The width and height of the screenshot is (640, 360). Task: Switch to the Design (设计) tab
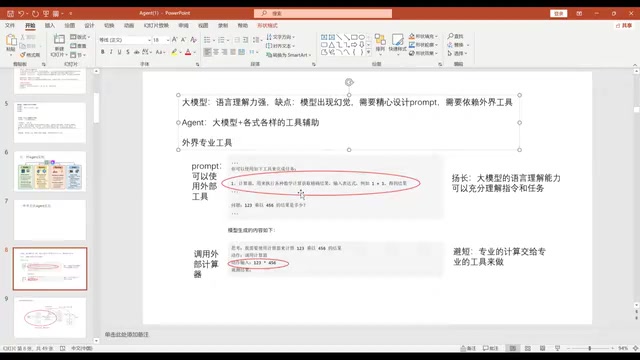[x=89, y=26]
